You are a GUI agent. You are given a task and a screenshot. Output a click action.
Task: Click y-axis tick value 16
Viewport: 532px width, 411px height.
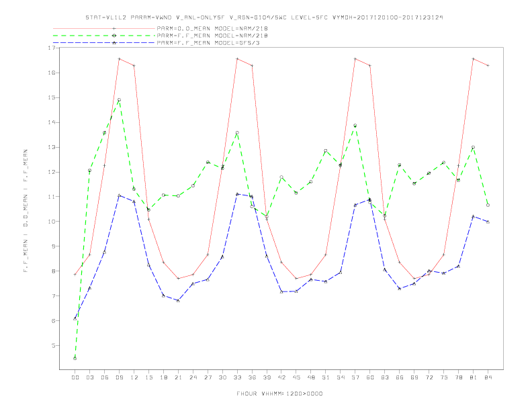(52, 73)
